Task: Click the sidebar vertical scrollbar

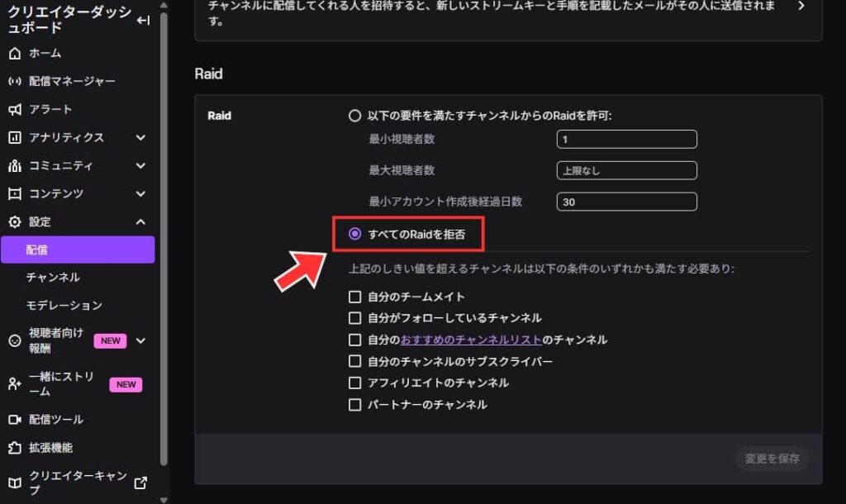Action: point(164,237)
